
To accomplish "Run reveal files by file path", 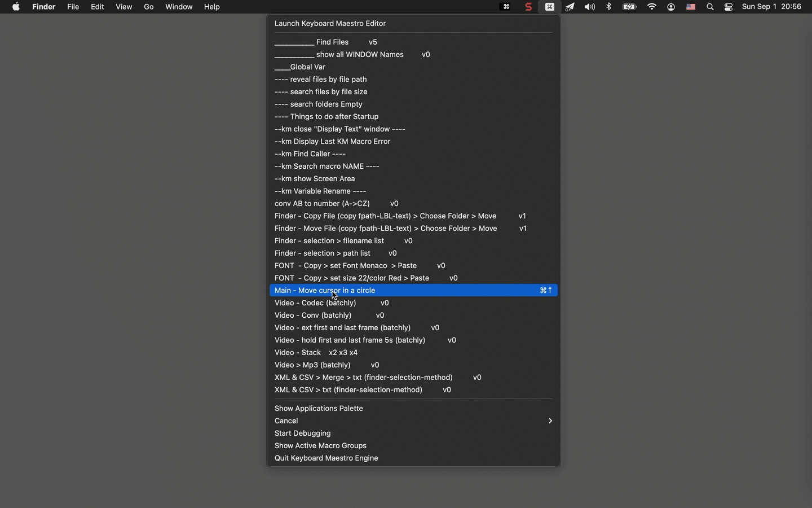I will (413, 80).
